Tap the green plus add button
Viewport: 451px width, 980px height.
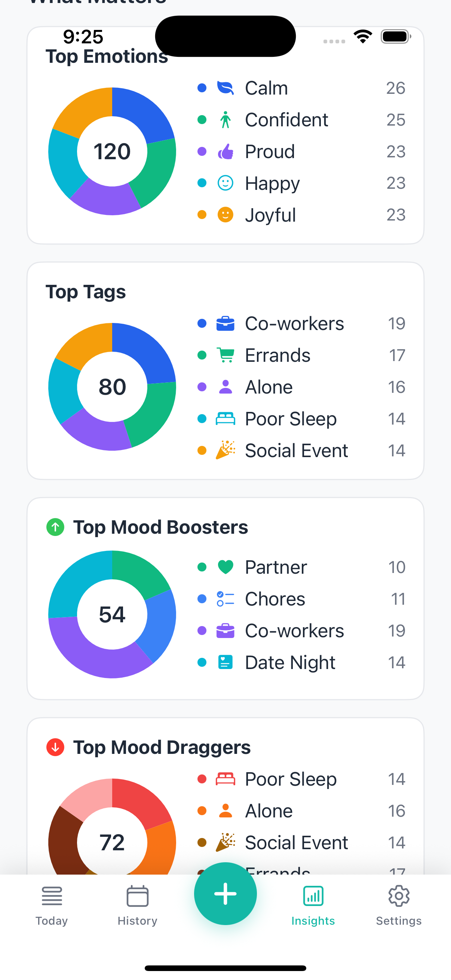pos(225,894)
